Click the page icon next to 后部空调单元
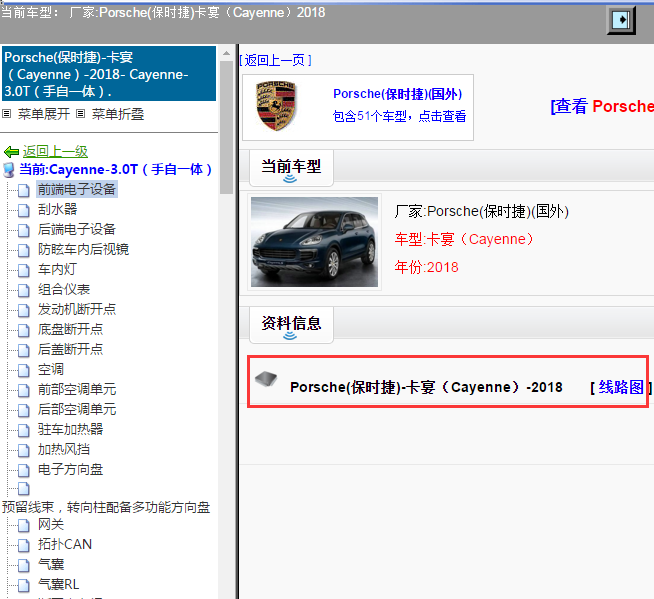Image resolution: width=654 pixels, height=599 pixels. tap(24, 410)
